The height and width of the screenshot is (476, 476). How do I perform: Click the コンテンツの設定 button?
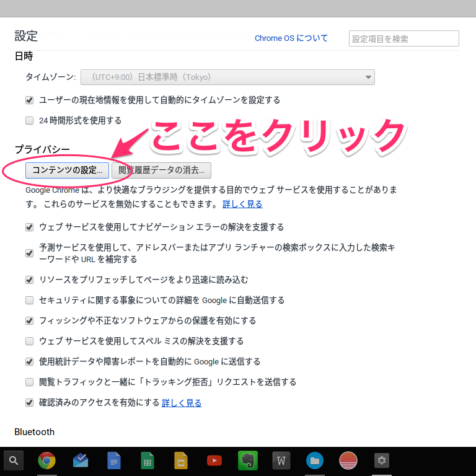pos(67,170)
